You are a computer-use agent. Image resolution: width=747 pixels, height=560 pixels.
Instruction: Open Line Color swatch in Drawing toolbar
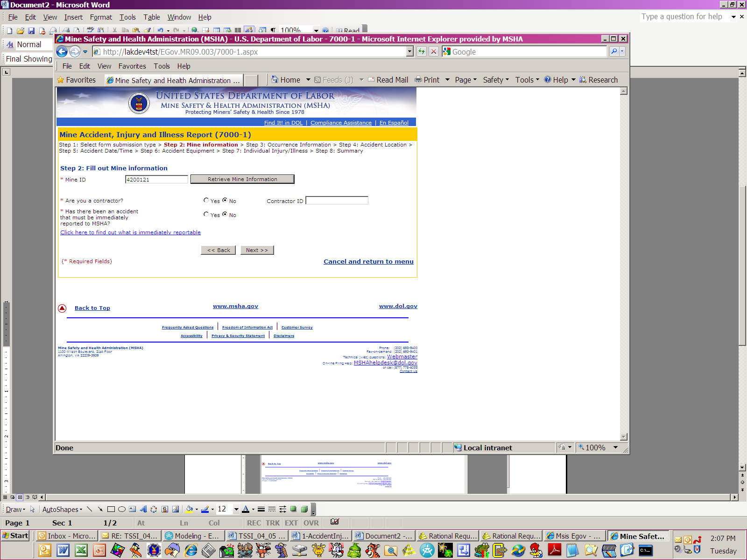pyautogui.click(x=205, y=509)
